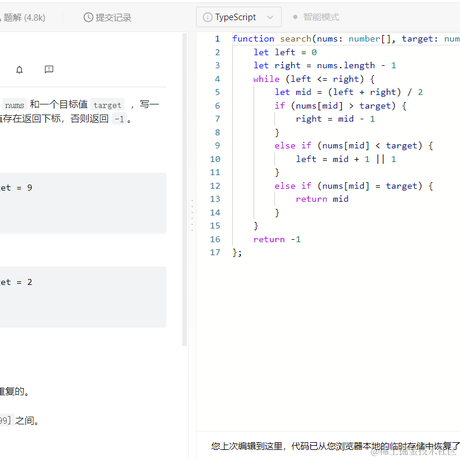The width and height of the screenshot is (460, 460).
Task: Click the code 'function search' on line 1
Action: [x=272, y=39]
